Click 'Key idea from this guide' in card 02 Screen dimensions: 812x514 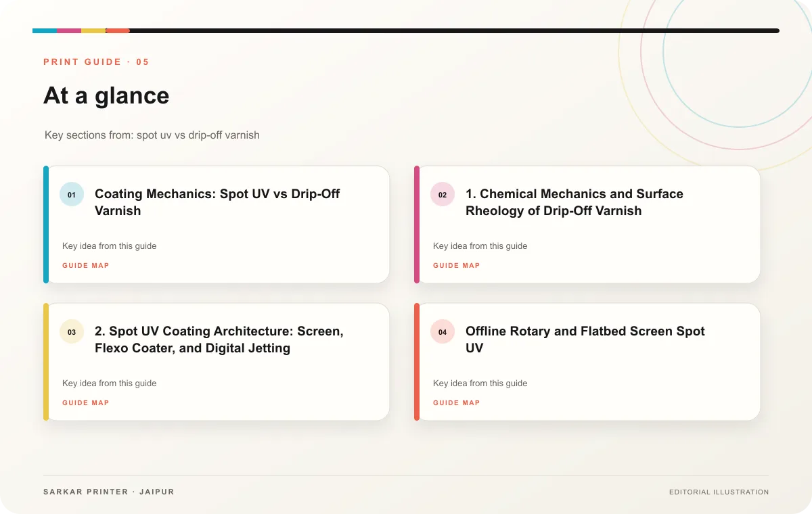pos(480,246)
